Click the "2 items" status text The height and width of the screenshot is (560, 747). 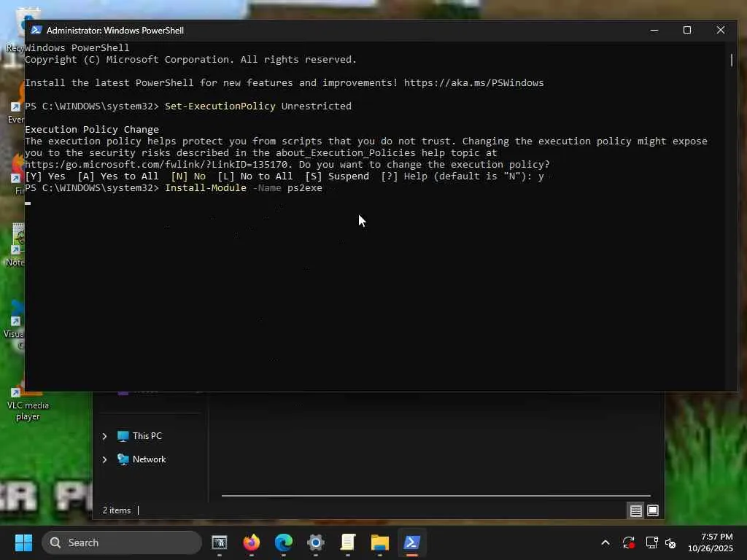(x=116, y=510)
